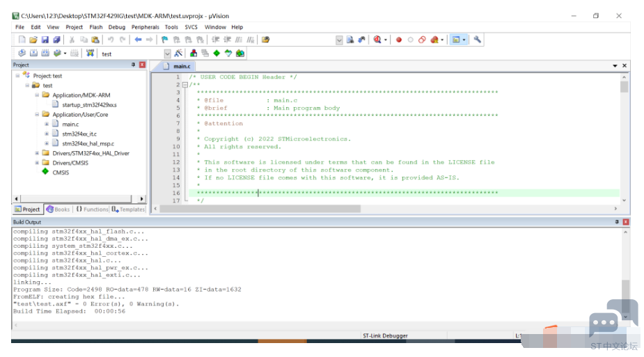This screenshot has width=644, height=357.
Task: Click the Configuration wrench icon
Action: click(477, 40)
